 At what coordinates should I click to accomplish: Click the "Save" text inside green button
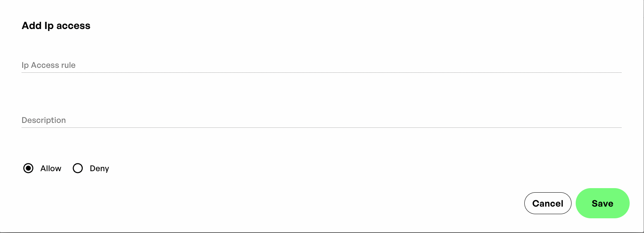pyautogui.click(x=602, y=204)
